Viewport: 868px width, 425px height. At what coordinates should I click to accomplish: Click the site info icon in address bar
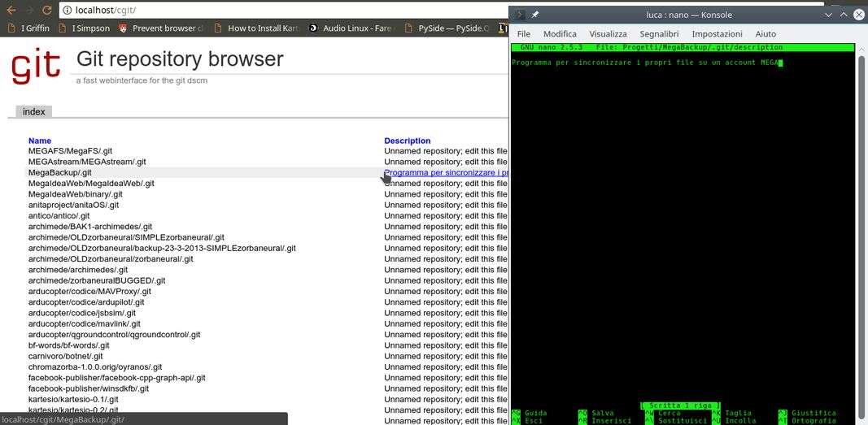(66, 11)
